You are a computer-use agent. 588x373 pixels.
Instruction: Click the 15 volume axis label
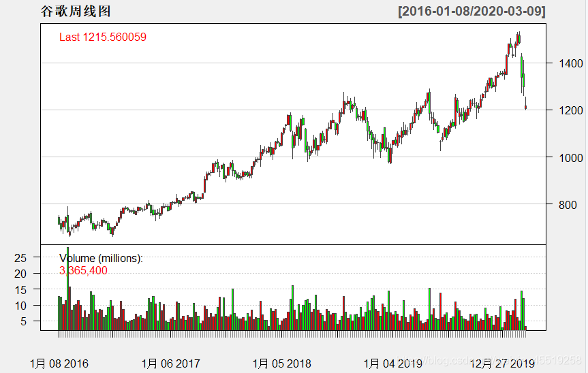pyautogui.click(x=20, y=290)
